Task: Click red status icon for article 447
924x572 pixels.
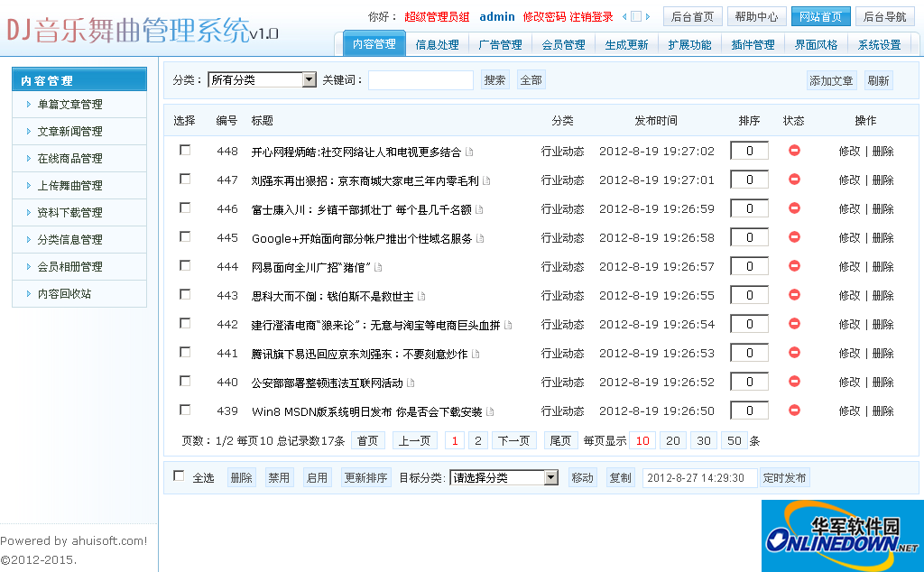Action: pyautogui.click(x=794, y=179)
